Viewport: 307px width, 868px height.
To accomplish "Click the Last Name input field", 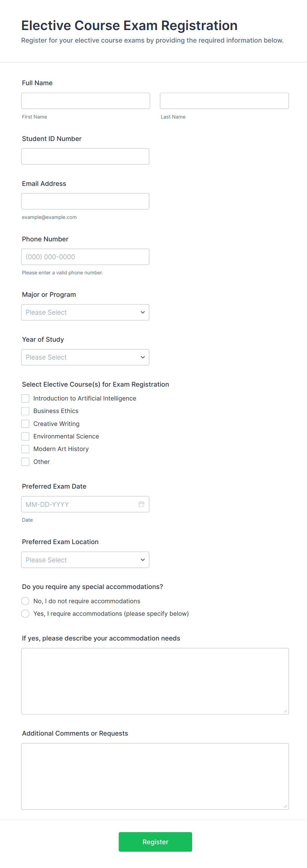I will coord(224,101).
